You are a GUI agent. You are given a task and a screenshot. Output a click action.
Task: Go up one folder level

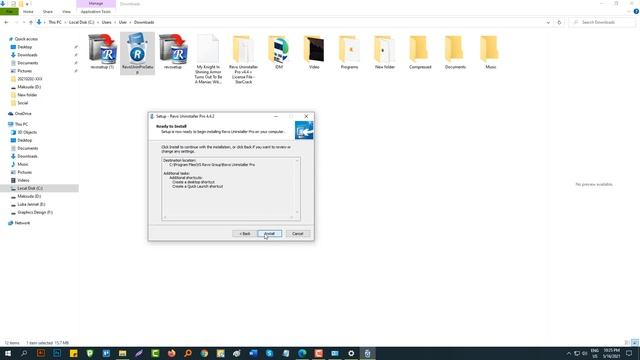[31, 22]
